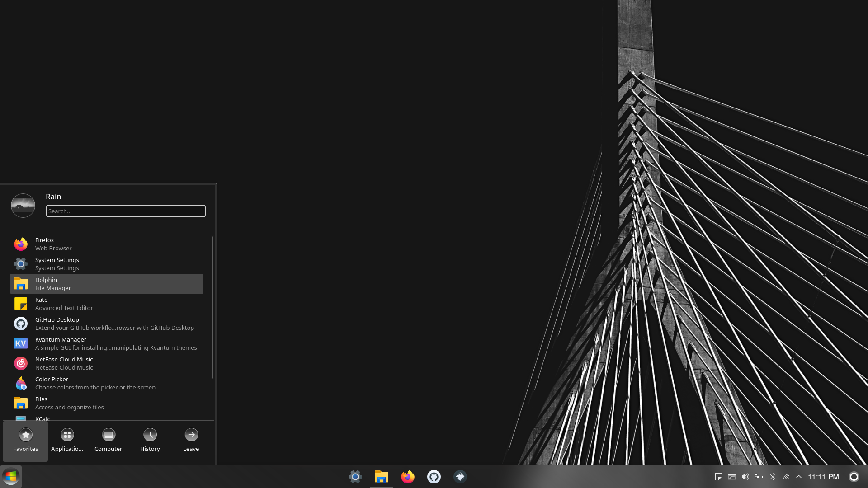Switch to the Favorites tab

pyautogui.click(x=25, y=441)
